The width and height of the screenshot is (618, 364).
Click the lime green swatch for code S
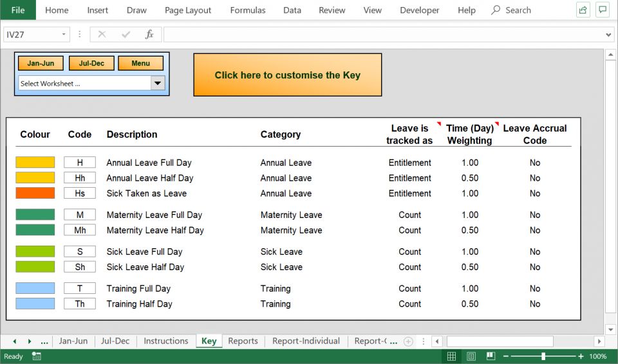click(x=35, y=251)
